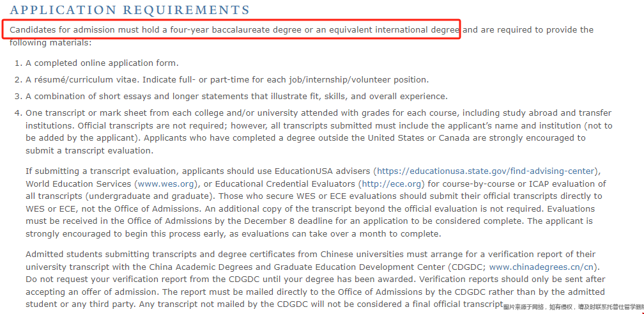Visit the www.chinadegrees.cn/cn link
The width and height of the screenshot is (644, 314).
[543, 267]
